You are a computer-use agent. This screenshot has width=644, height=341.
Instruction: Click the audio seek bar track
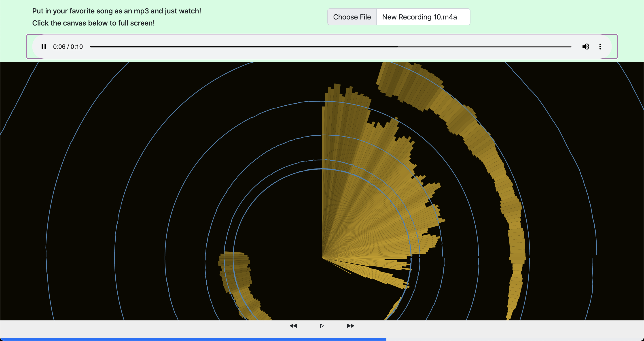330,47
